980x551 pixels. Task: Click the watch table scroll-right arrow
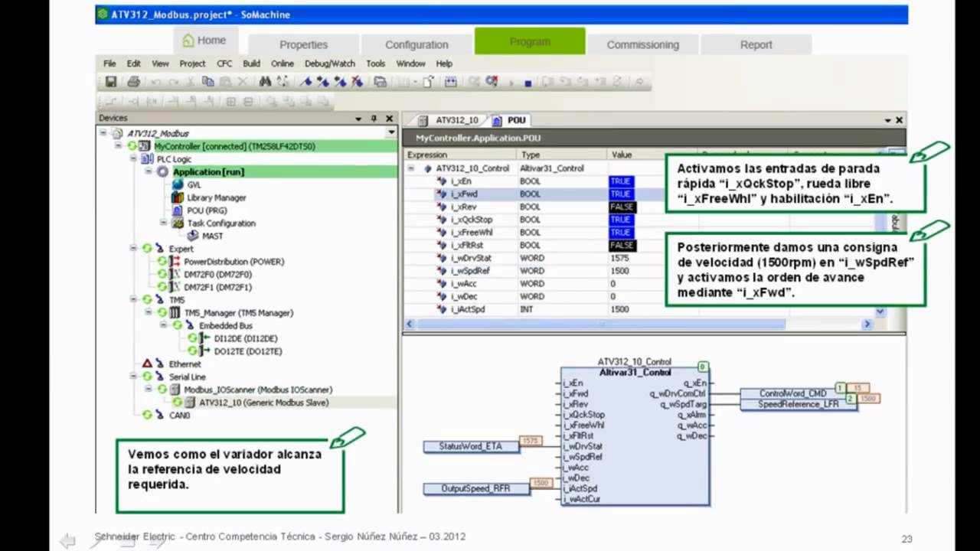click(x=867, y=324)
